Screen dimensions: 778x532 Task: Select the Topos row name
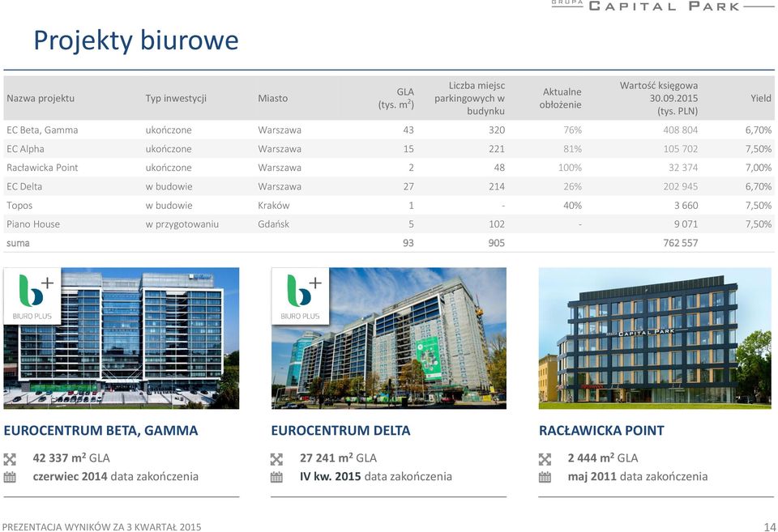point(19,205)
